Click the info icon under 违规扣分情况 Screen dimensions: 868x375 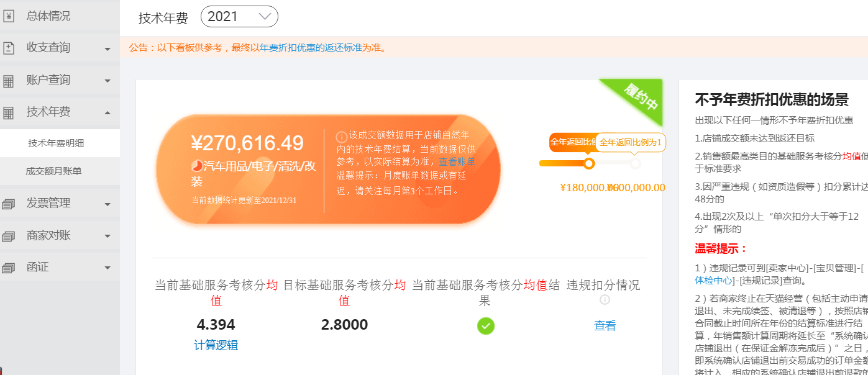tap(605, 300)
